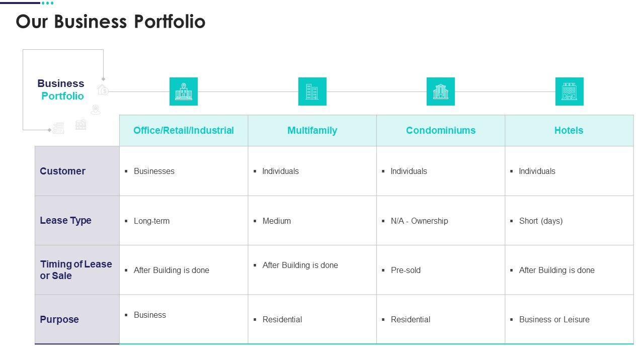Click the faint gray storefront icon
Image resolution: width=644 pixels, height=362 pixels.
[80, 124]
